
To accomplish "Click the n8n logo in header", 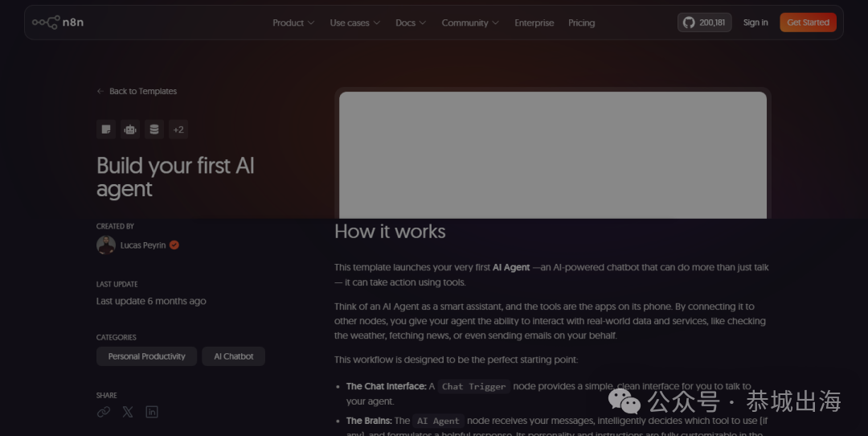I will [58, 23].
